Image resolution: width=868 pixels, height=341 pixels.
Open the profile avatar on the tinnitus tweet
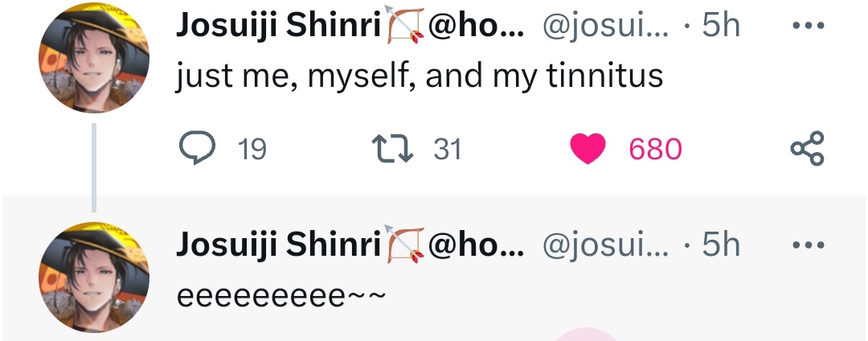(x=94, y=58)
